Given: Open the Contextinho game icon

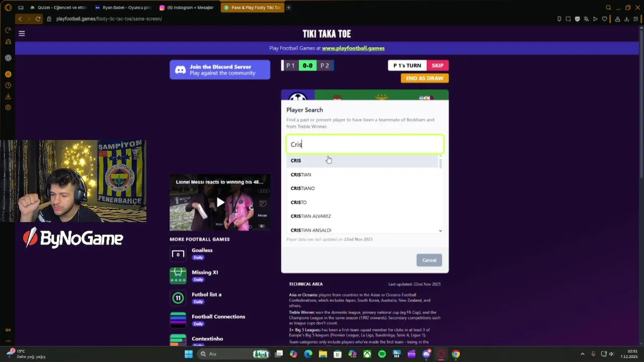Looking at the screenshot, I should coord(178,340).
